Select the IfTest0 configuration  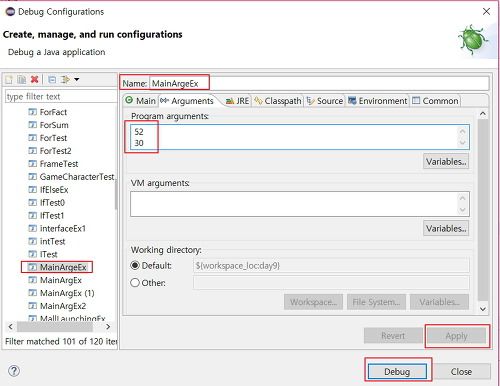[x=52, y=203]
